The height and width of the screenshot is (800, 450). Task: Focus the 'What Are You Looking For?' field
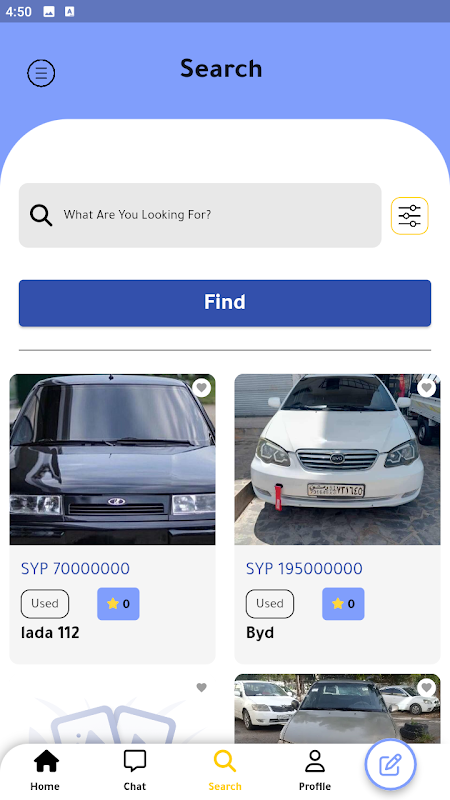(x=200, y=215)
